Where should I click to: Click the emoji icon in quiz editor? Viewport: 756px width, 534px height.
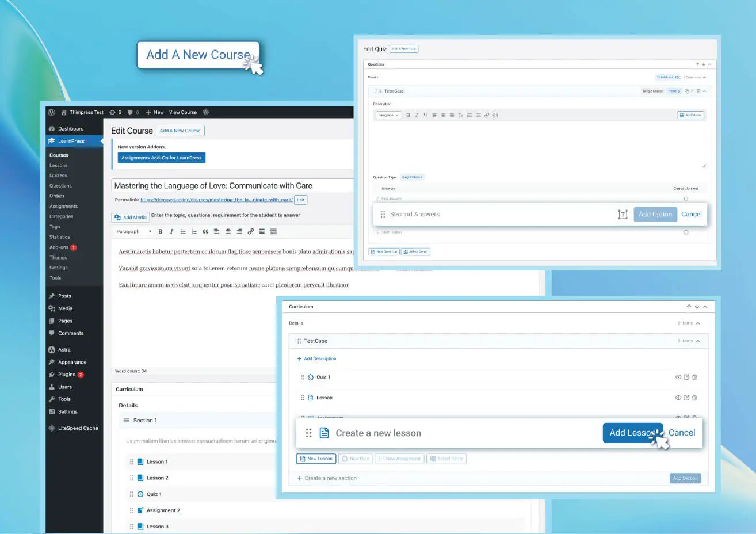[495, 115]
